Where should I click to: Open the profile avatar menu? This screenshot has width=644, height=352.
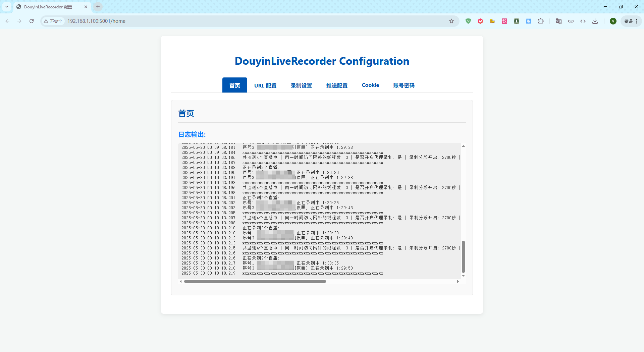(x=613, y=21)
